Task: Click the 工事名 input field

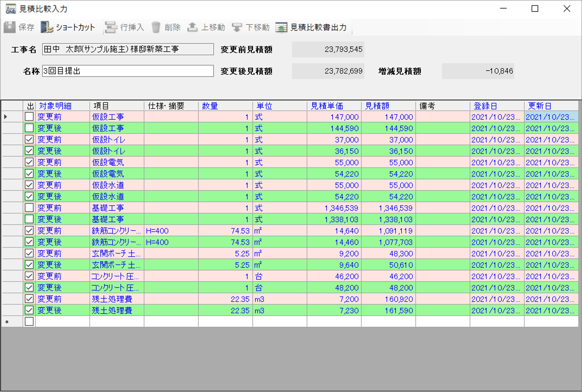Action: [x=128, y=49]
